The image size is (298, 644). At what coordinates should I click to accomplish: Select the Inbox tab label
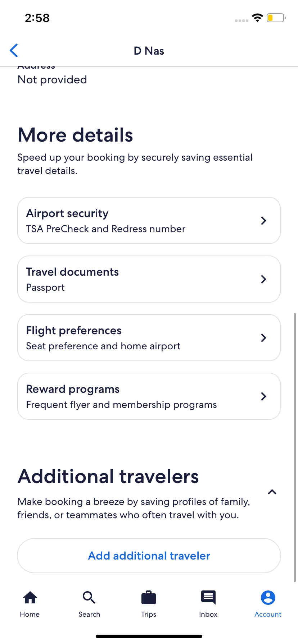coord(208,614)
